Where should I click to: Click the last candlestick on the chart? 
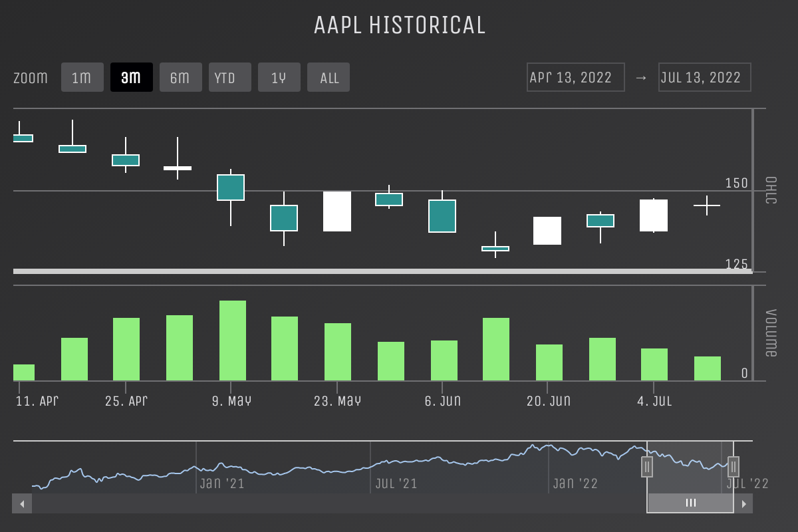[707, 205]
